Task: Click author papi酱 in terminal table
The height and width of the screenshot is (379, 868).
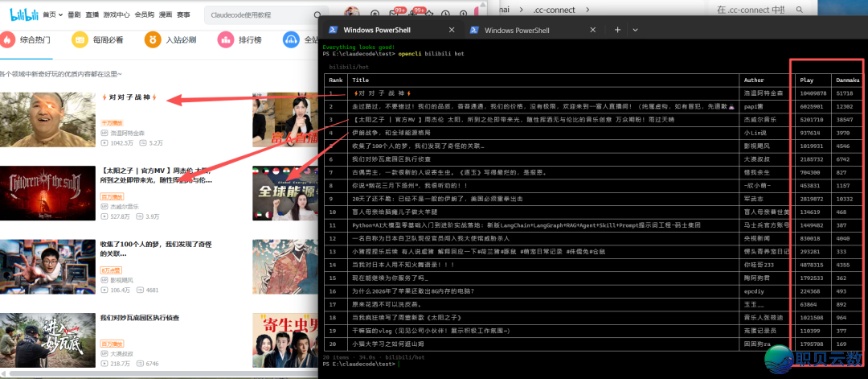Action: tap(755, 106)
